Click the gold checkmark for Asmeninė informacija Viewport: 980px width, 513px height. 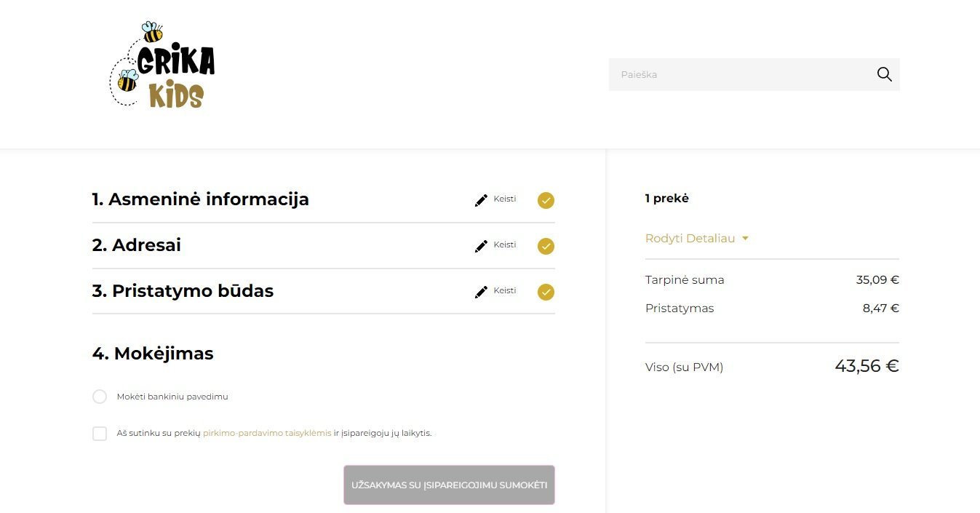[x=546, y=200]
